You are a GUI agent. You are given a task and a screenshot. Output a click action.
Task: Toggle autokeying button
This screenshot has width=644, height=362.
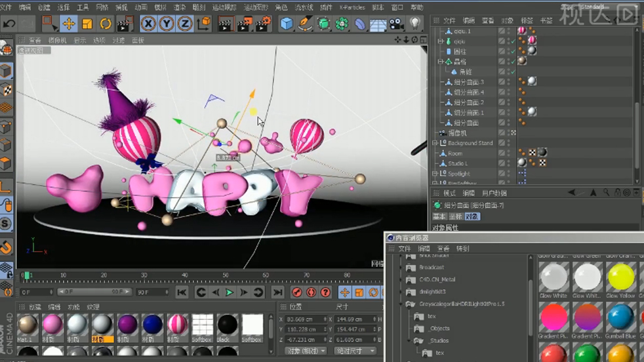311,292
